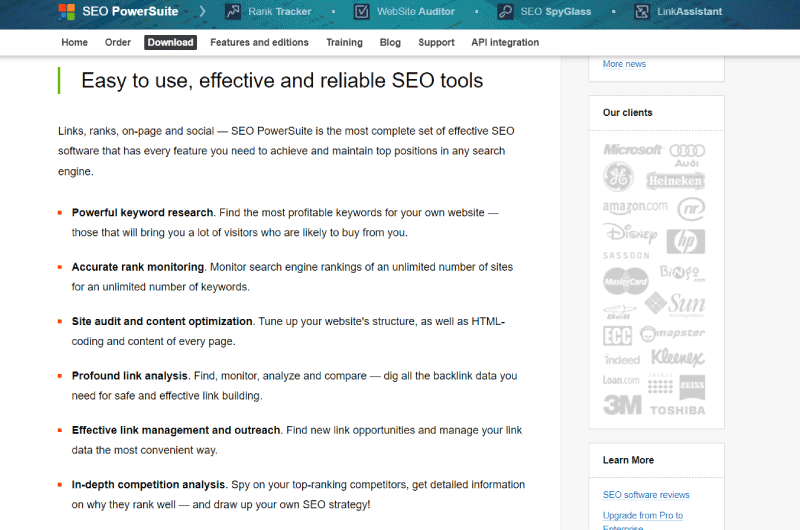Click the Heineken client logo
The image size is (800, 530).
(675, 181)
